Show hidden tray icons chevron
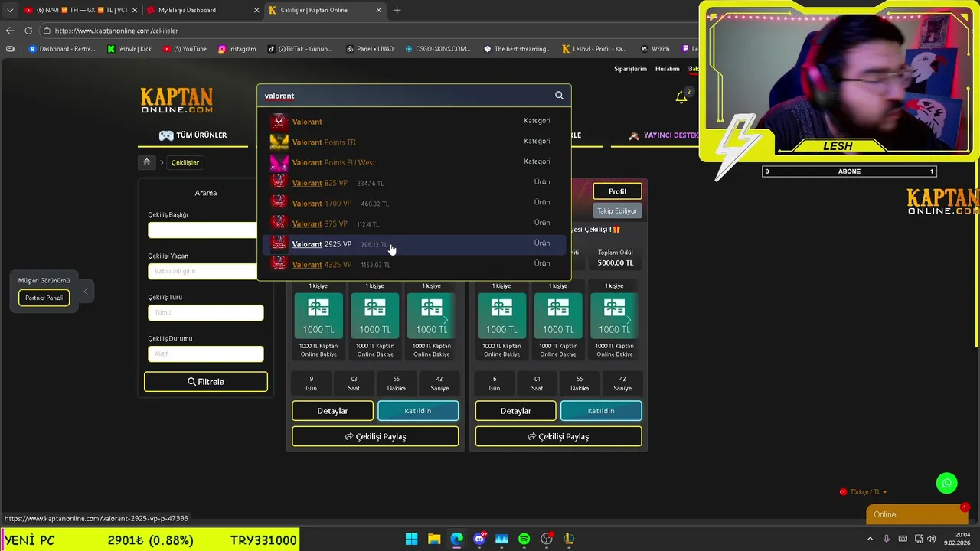Viewport: 980px width, 551px height. (870, 539)
